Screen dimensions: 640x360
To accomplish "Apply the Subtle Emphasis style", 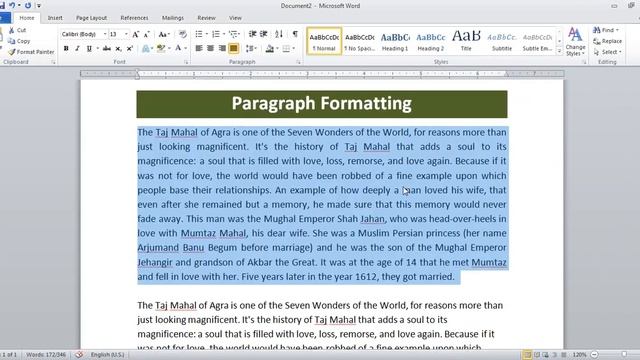I will pos(537,41).
